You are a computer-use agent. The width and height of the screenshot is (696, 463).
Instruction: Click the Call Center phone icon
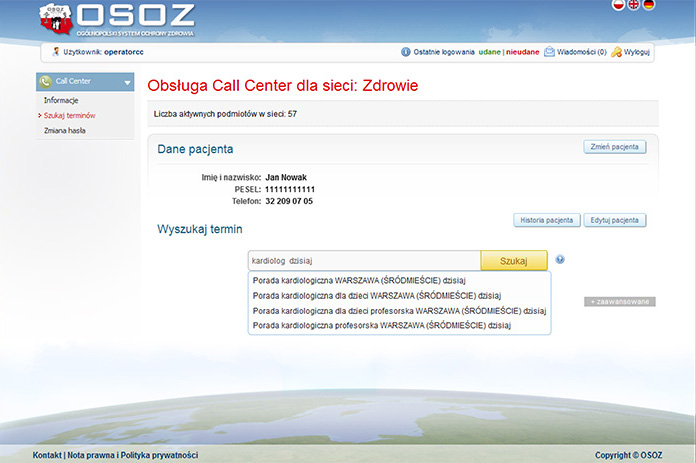(45, 81)
